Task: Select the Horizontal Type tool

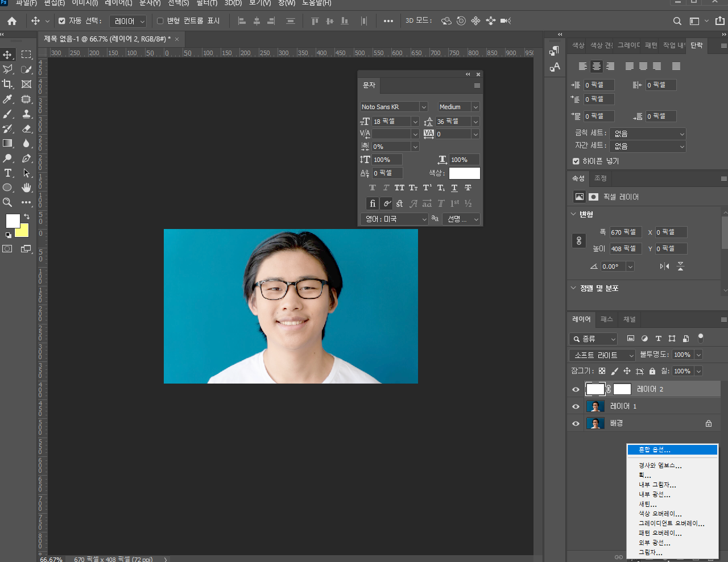Action: (x=8, y=173)
